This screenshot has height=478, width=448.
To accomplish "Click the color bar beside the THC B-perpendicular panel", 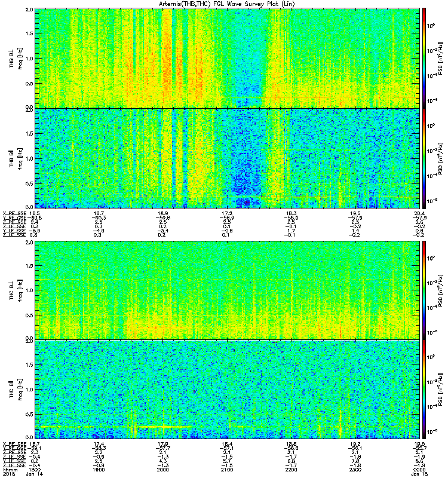I will 424,290.
